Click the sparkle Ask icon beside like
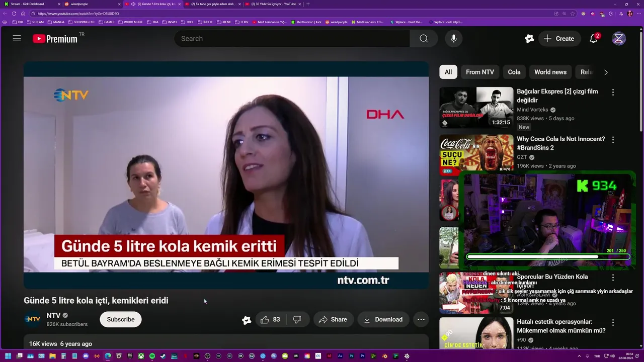Viewport: 644px width, 362px height. click(247, 320)
